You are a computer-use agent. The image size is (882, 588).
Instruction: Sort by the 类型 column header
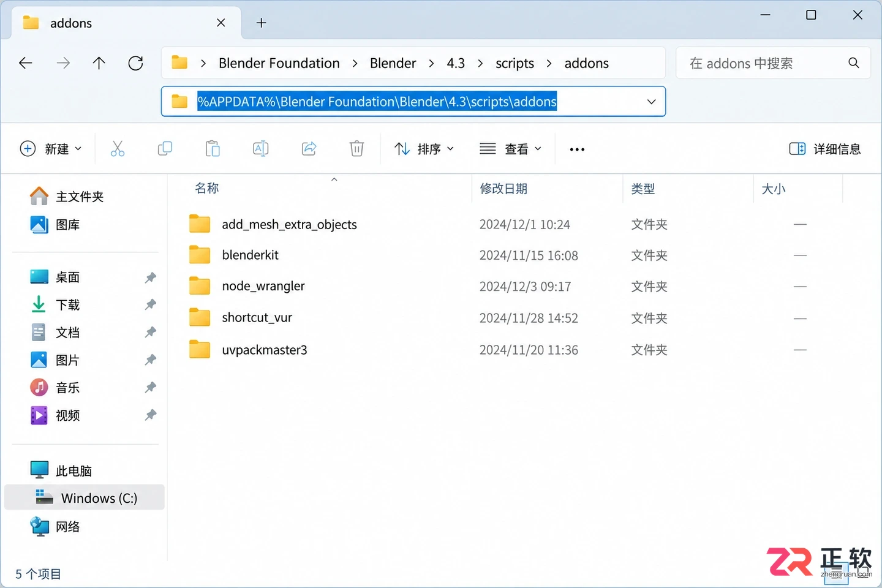coord(643,189)
